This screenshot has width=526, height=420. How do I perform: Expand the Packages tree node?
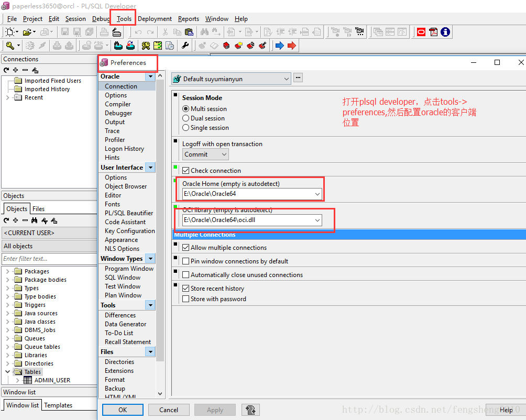(8, 271)
